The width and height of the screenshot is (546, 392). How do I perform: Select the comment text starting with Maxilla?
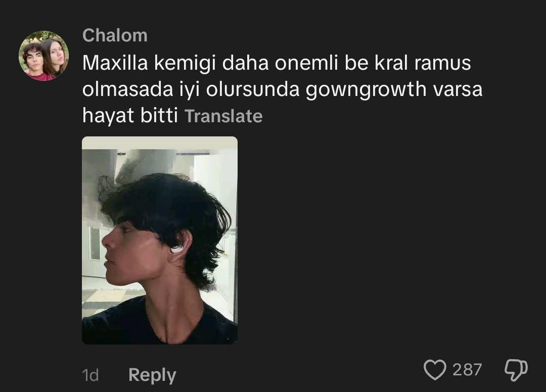283,89
